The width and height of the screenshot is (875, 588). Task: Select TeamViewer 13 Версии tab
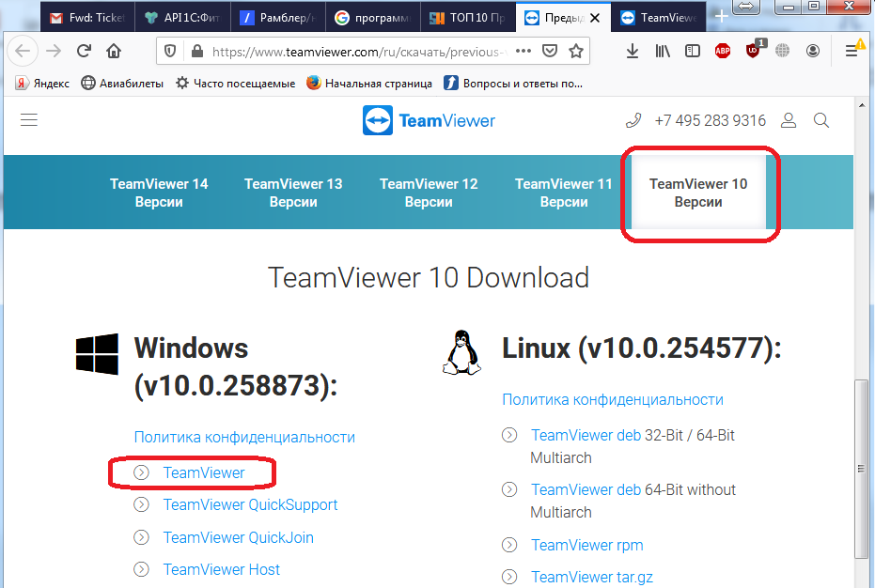tap(293, 193)
